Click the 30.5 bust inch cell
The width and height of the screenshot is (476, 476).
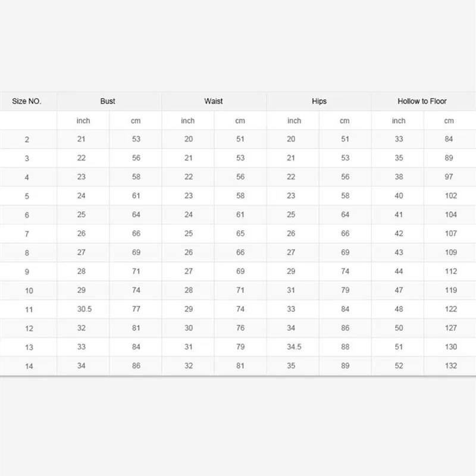pos(83,309)
